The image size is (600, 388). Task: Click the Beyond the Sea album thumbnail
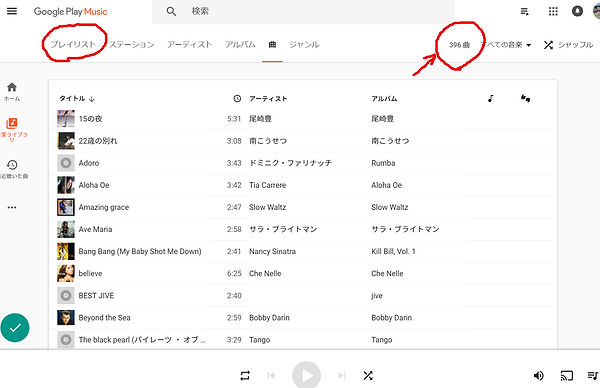[x=66, y=318]
